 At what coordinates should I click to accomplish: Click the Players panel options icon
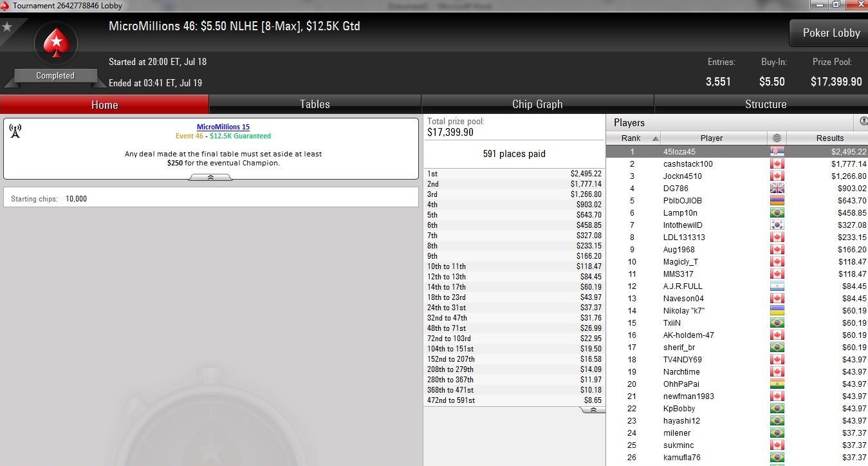point(863,122)
